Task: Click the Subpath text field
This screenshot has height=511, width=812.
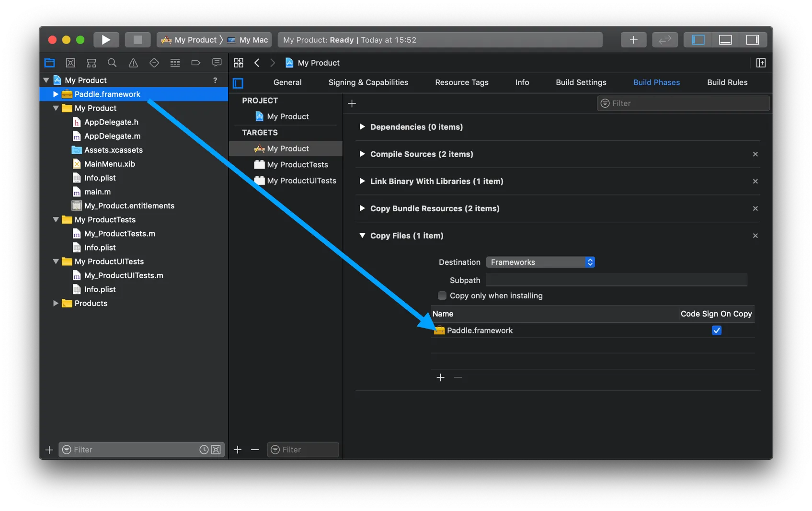Action: coord(616,280)
